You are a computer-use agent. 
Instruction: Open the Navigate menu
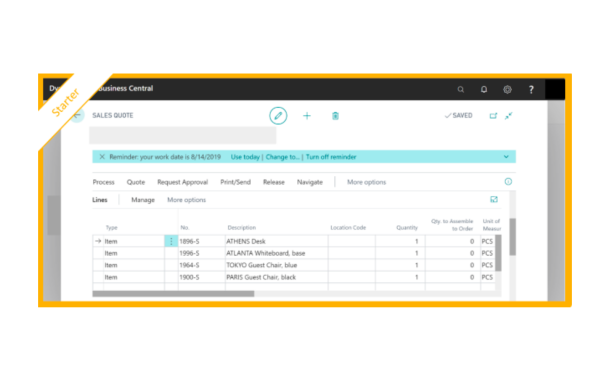coord(310,182)
